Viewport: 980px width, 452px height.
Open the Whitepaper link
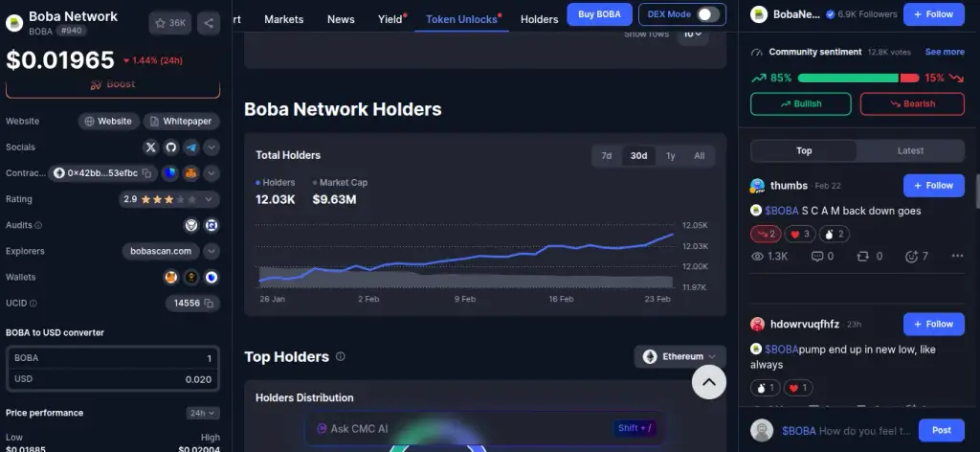pos(181,122)
